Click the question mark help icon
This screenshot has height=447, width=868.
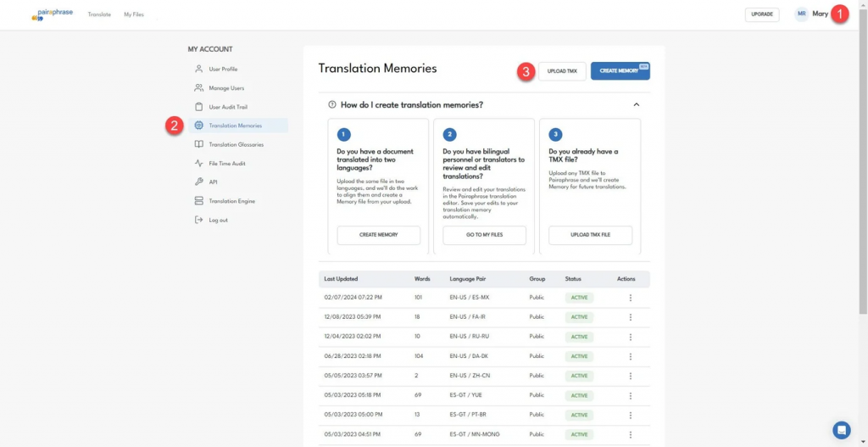332,104
